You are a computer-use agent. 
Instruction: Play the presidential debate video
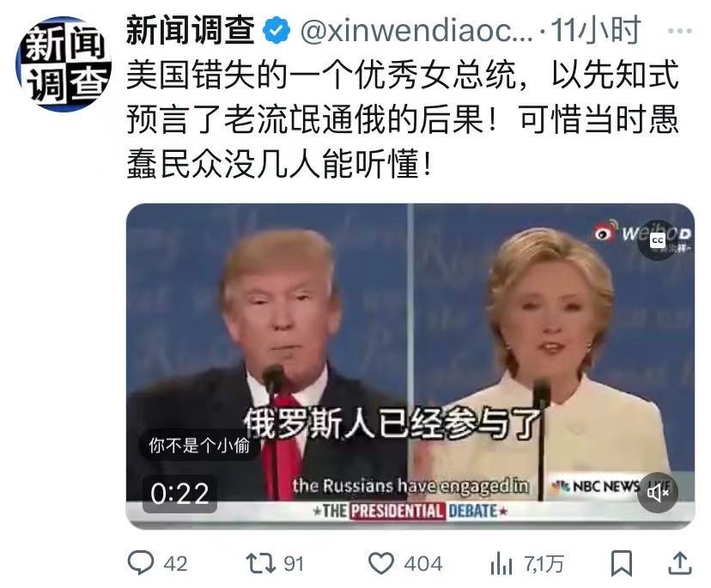410,367
